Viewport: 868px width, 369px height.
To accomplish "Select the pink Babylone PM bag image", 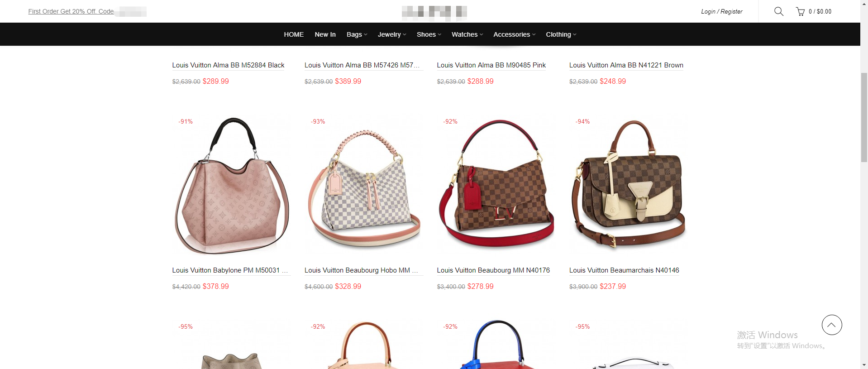I will point(232,186).
